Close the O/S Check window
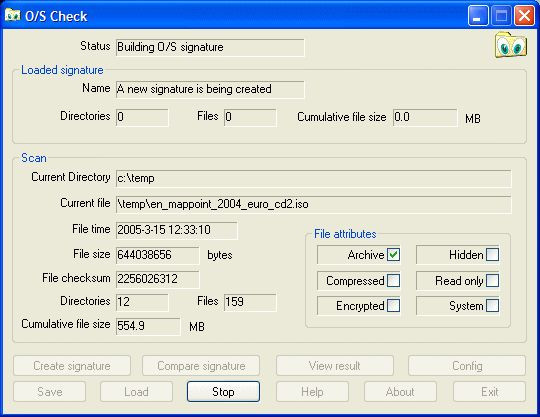 [524, 16]
